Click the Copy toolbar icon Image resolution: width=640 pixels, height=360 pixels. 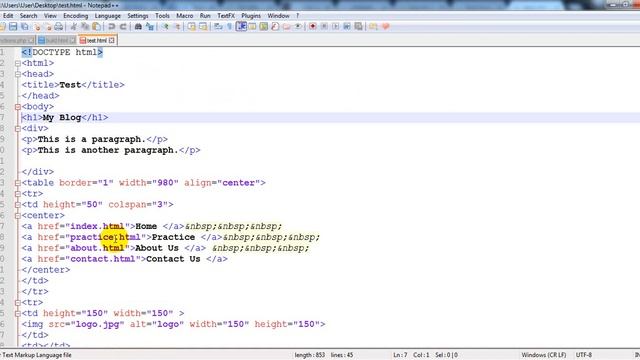[85, 27]
